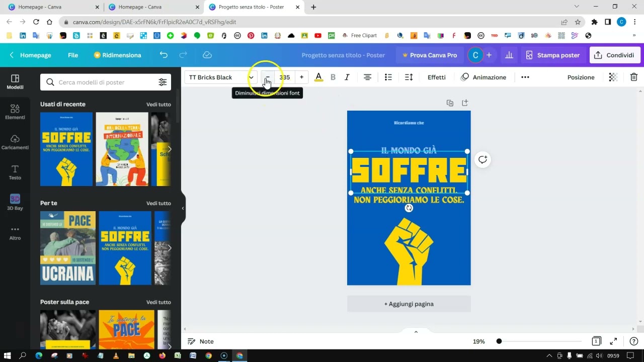Click Aggiungi pagina button
Screen dimensions: 644x362
click(x=409, y=304)
